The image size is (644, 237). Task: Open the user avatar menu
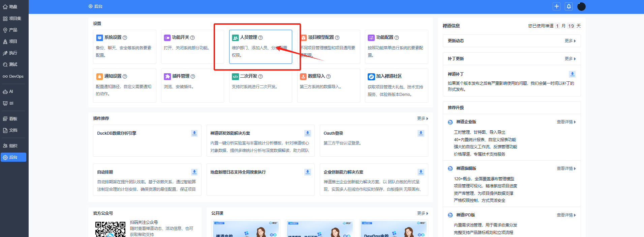(x=581, y=6)
